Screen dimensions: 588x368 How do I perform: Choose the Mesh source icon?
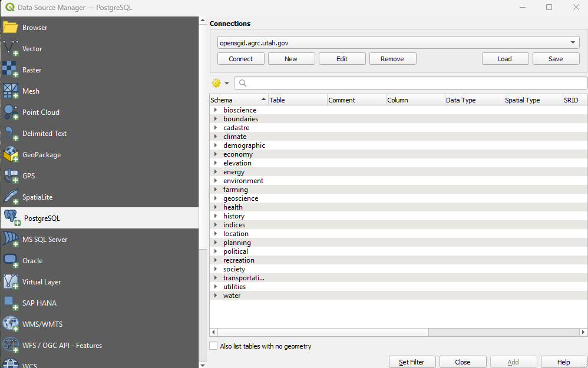10,91
